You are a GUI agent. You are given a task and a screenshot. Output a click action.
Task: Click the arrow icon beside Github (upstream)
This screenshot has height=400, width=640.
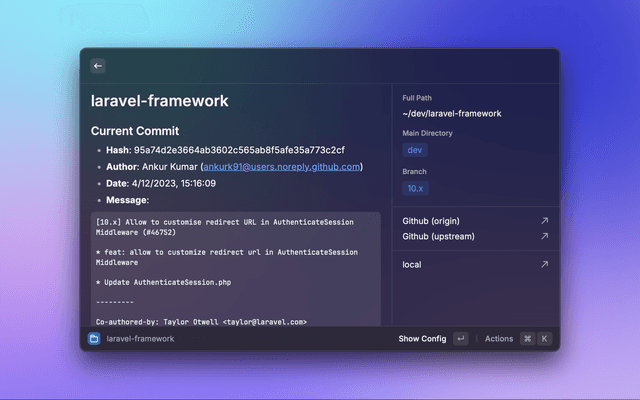coord(544,236)
